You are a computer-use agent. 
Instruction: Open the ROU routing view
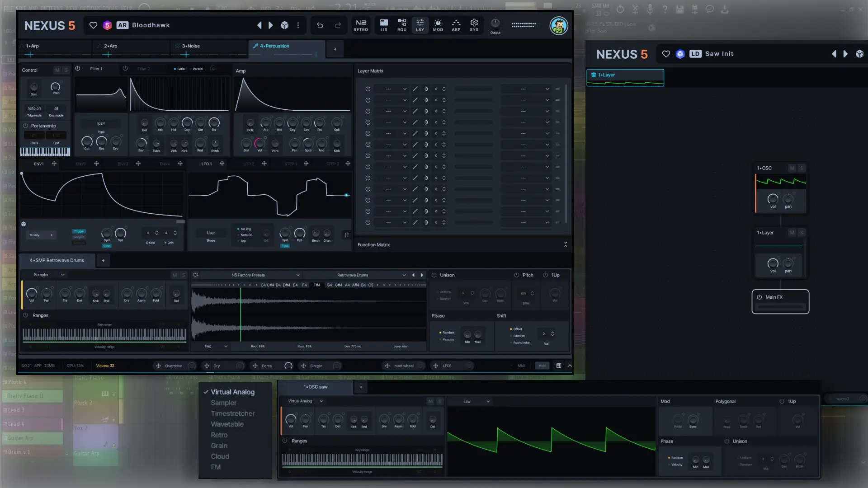pyautogui.click(x=402, y=25)
